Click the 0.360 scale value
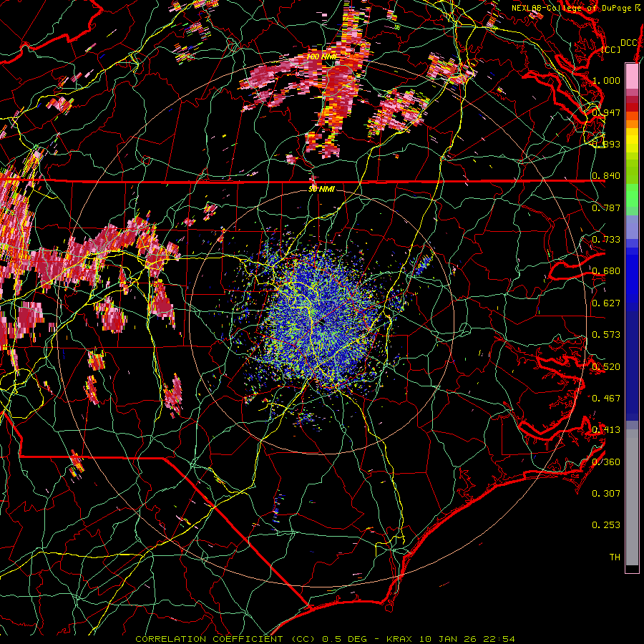Viewport: 644px width, 644px height. (x=606, y=462)
